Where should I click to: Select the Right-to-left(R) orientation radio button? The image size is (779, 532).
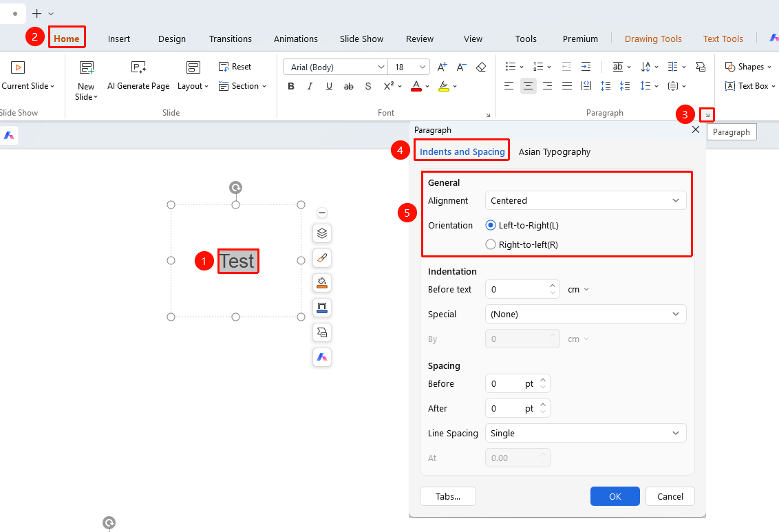click(491, 244)
